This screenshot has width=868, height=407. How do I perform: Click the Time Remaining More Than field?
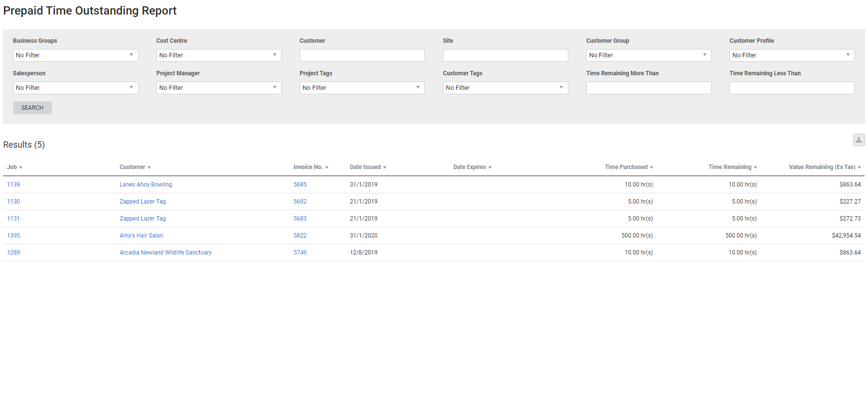648,88
